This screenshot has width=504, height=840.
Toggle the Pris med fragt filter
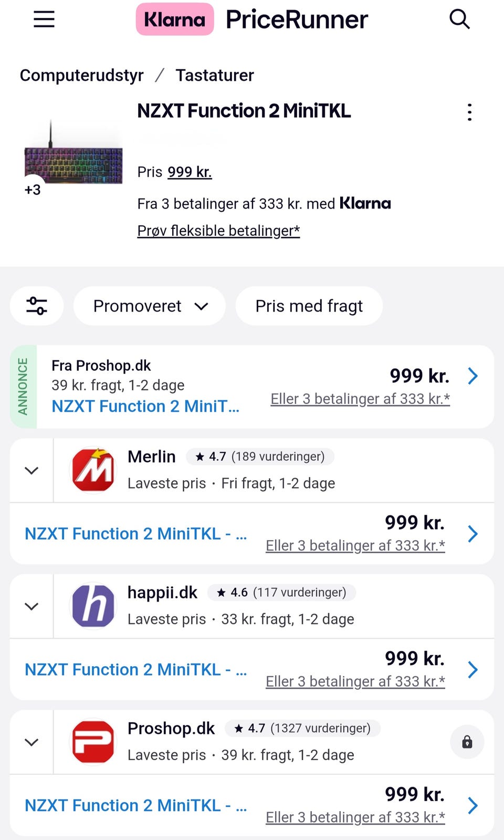pyautogui.click(x=309, y=306)
